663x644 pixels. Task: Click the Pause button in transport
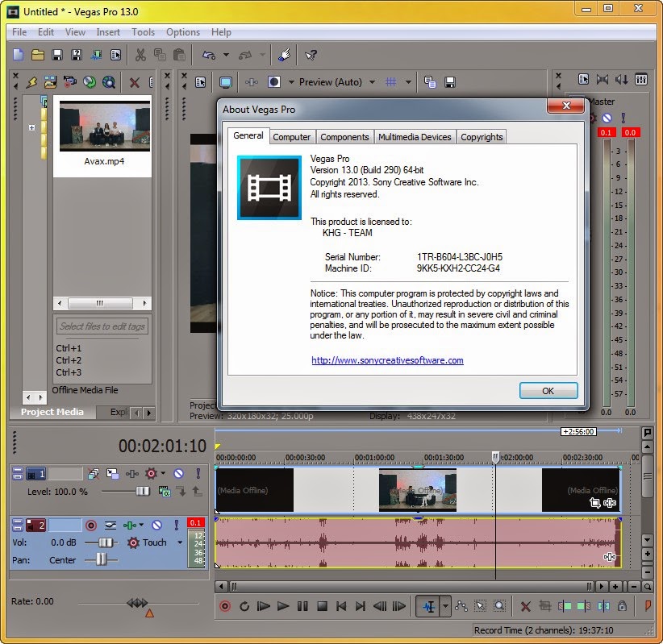pyautogui.click(x=302, y=606)
